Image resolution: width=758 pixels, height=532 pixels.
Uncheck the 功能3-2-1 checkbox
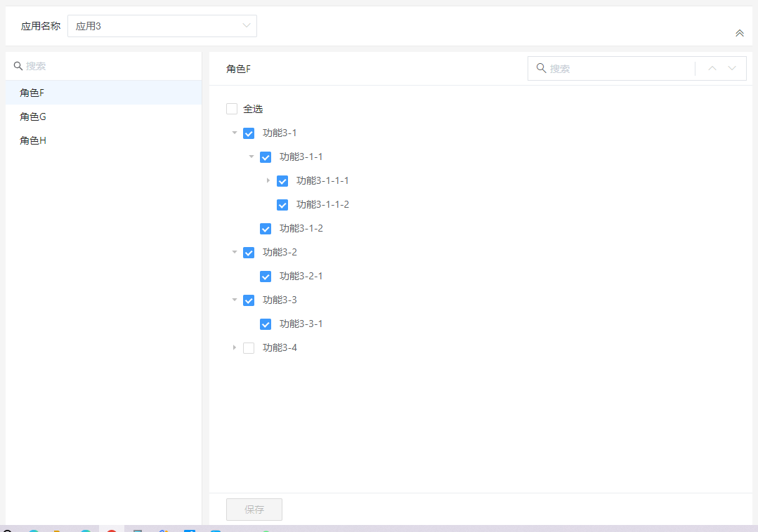[266, 277]
